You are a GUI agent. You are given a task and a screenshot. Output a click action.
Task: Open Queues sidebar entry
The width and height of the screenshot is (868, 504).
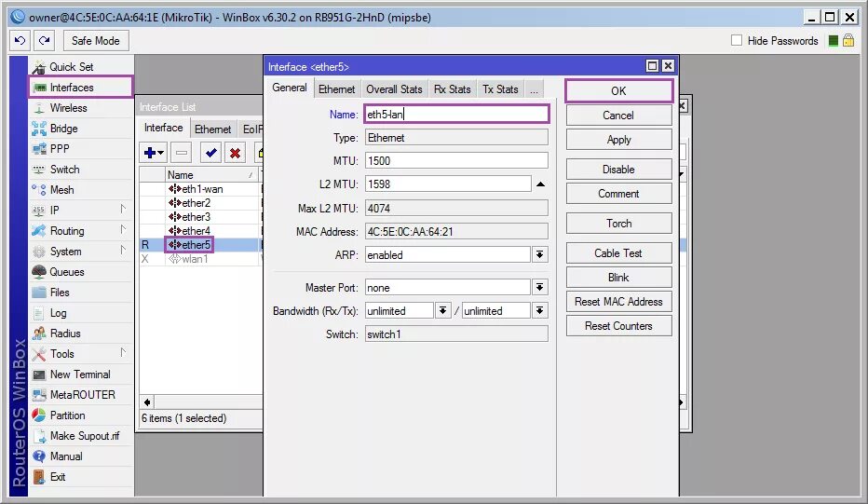click(x=81, y=272)
